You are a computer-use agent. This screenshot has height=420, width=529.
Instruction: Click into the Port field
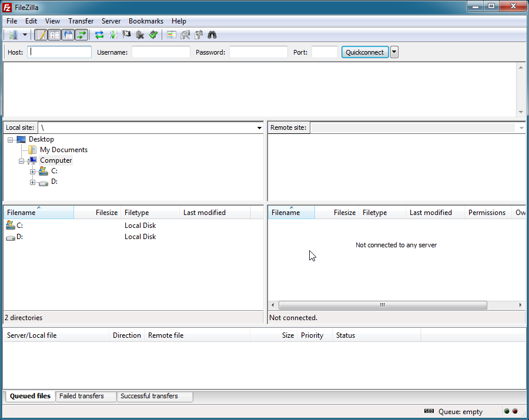[324, 52]
